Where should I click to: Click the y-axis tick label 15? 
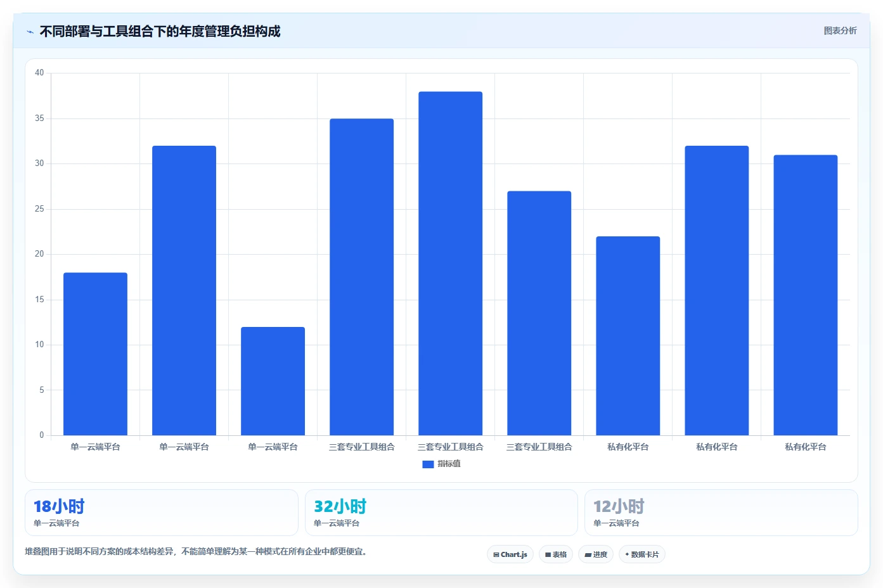pos(39,300)
